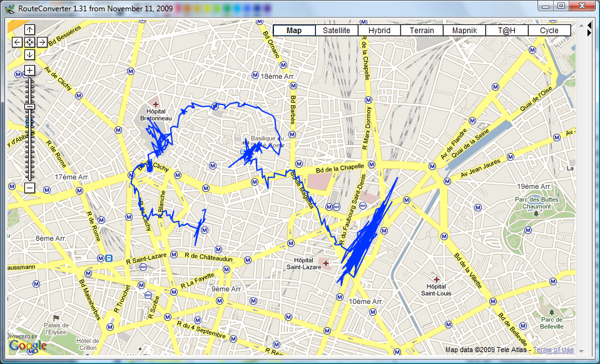
Task: Click the RouteConverter app icon in title bar
Action: coord(11,8)
